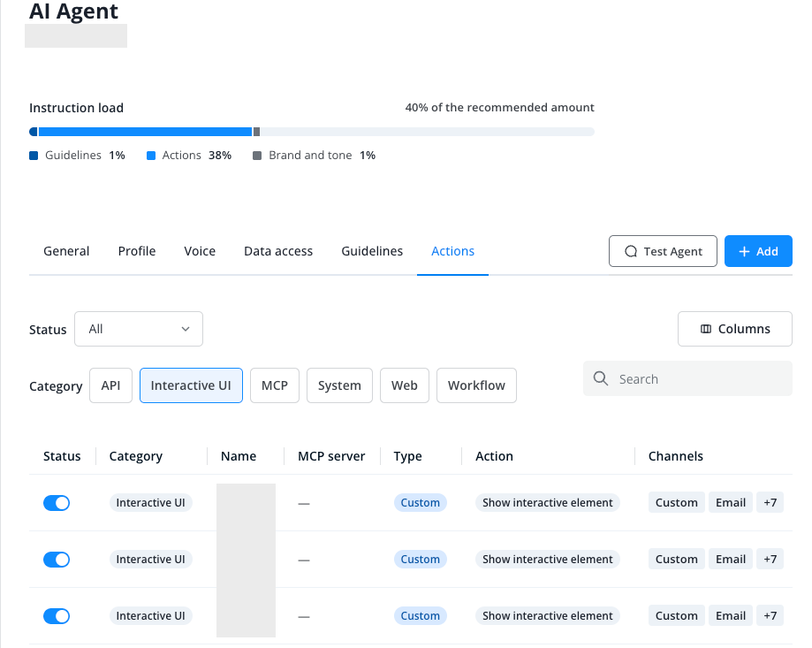Filter actions by the Web category
Viewport: 812px width, 648px height.
405,385
